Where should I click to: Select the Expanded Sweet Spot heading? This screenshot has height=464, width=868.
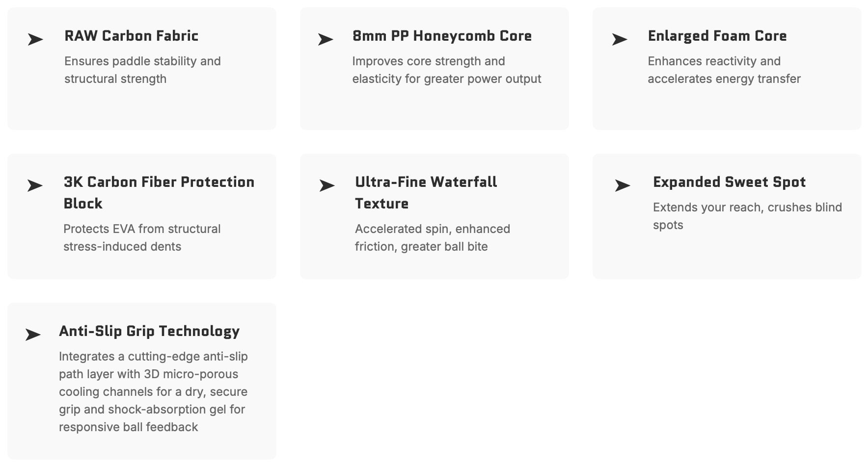[729, 182]
